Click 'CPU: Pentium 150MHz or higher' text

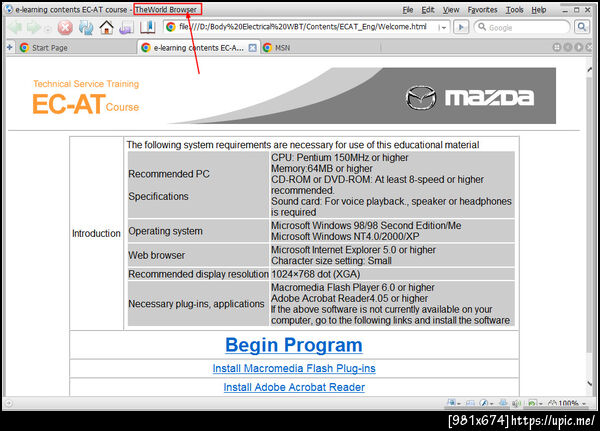[340, 157]
